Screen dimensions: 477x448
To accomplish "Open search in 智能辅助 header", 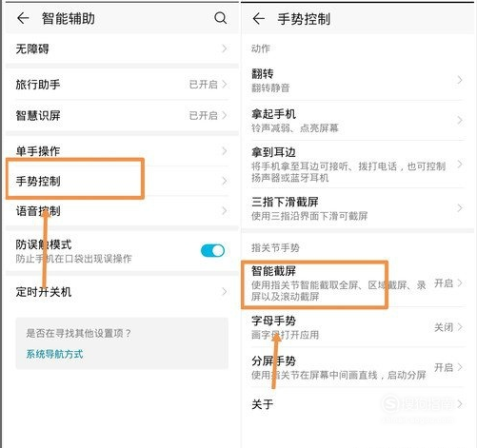I will click(x=220, y=18).
